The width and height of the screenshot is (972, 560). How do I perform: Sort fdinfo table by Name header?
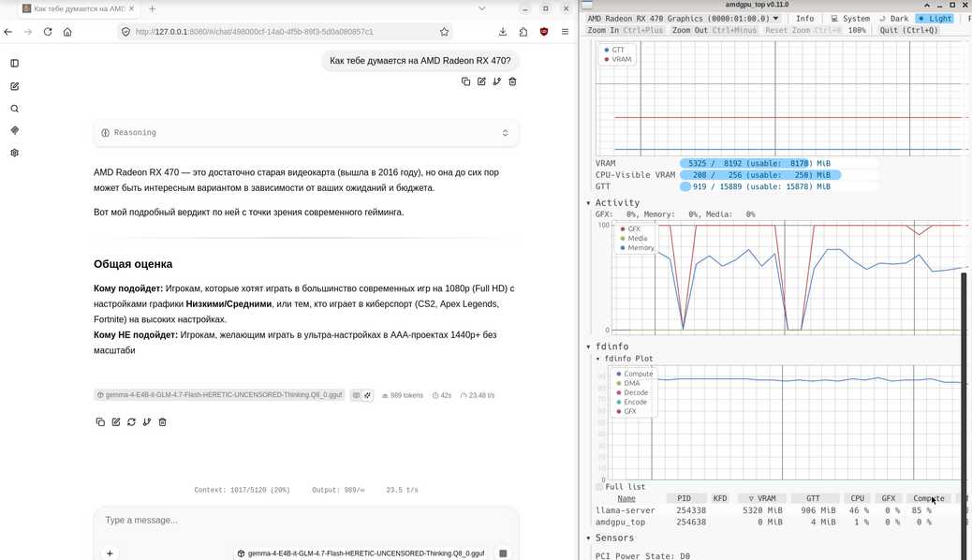click(x=626, y=498)
